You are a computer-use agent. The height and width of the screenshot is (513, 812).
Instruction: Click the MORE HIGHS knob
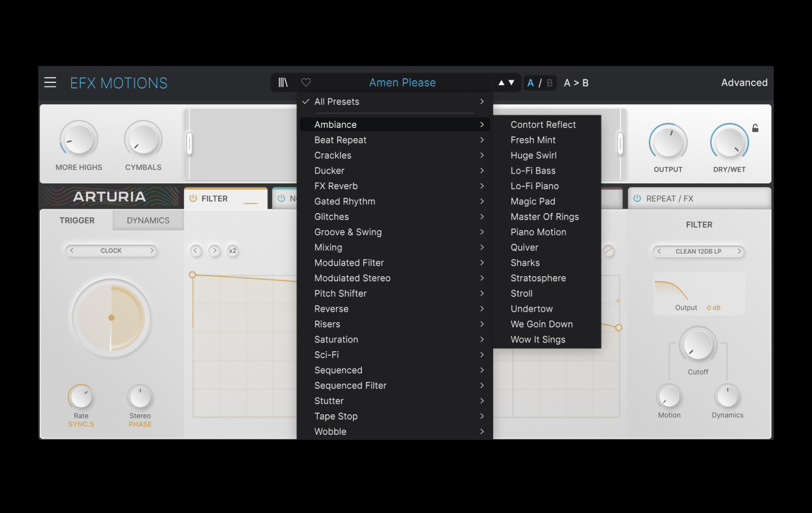[79, 139]
